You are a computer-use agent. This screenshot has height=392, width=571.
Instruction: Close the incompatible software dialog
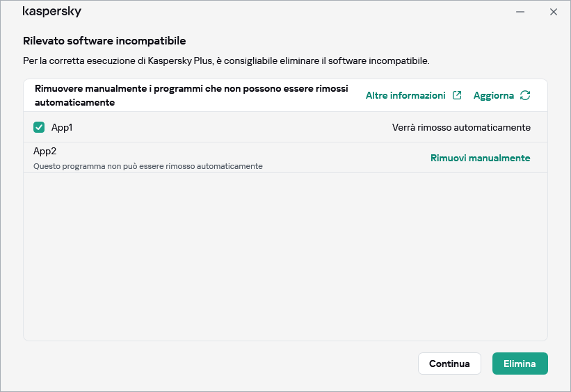(x=554, y=12)
